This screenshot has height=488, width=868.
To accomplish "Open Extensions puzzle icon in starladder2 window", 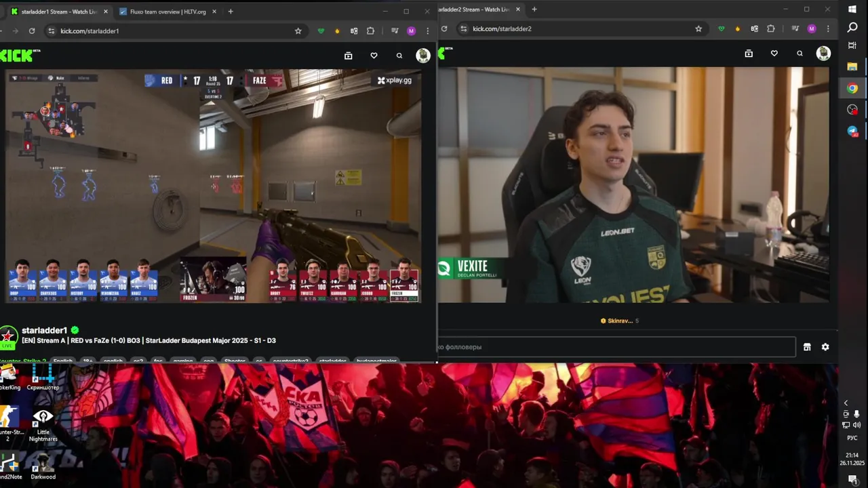I will (x=771, y=28).
